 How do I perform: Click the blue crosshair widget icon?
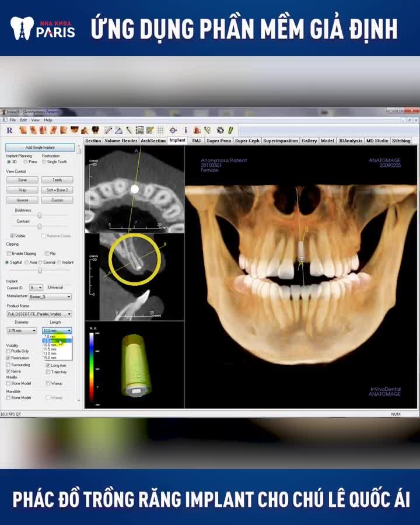coord(173,130)
